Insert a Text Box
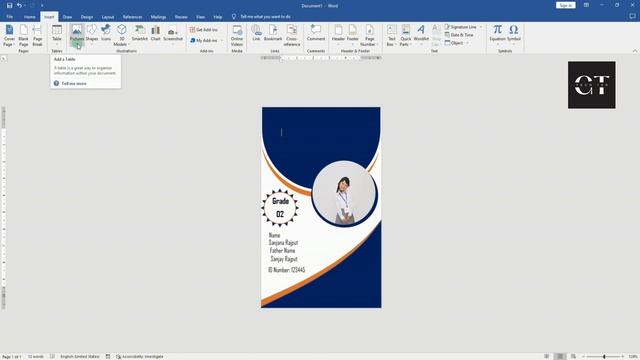 391,35
